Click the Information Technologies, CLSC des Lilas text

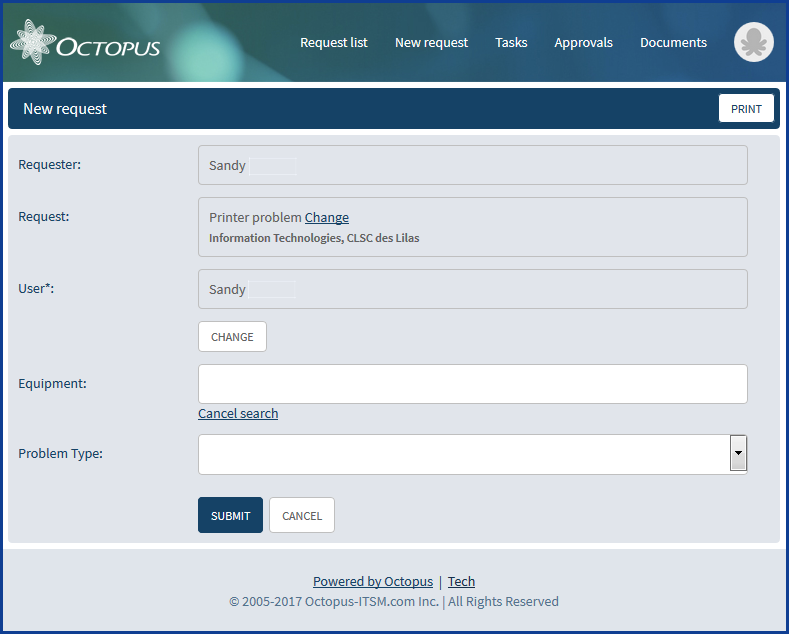tap(314, 238)
